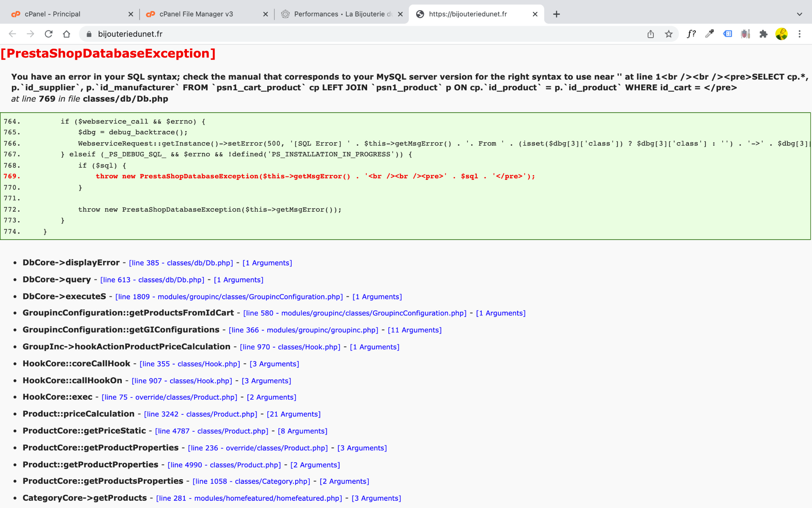812x508 pixels.
Task: Expand arguments for ProductCore::getProductProperties
Action: [362, 448]
